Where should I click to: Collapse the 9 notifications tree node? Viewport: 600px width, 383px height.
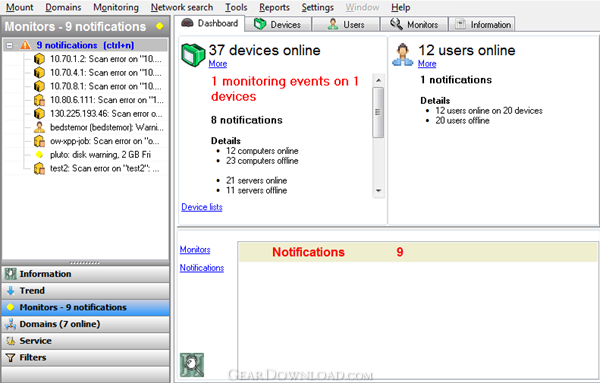pyautogui.click(x=10, y=46)
